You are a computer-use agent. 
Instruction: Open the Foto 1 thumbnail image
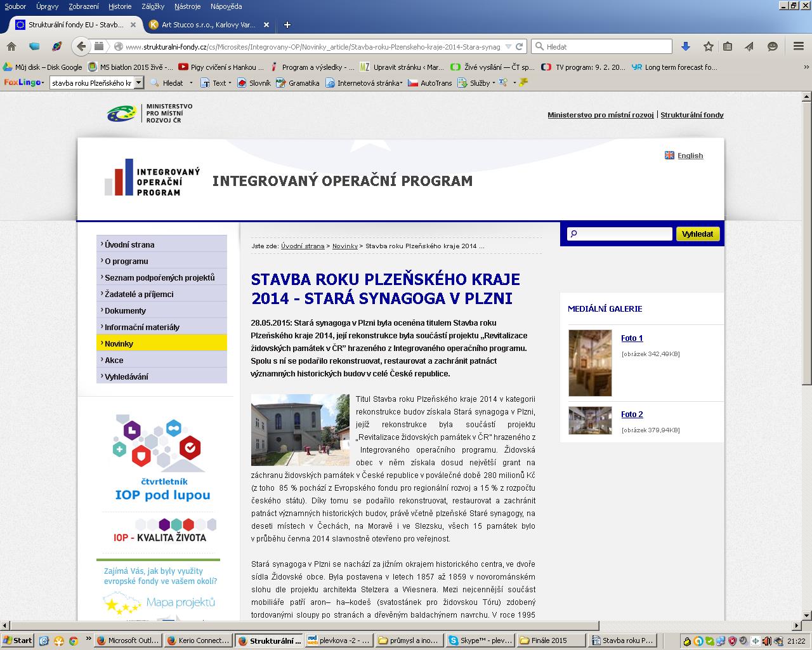tap(590, 363)
